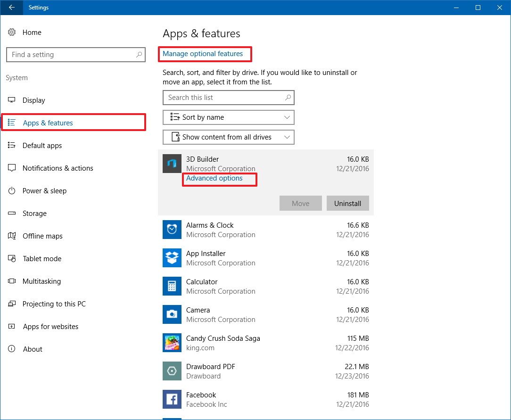Open the Camera app icon

172,314
